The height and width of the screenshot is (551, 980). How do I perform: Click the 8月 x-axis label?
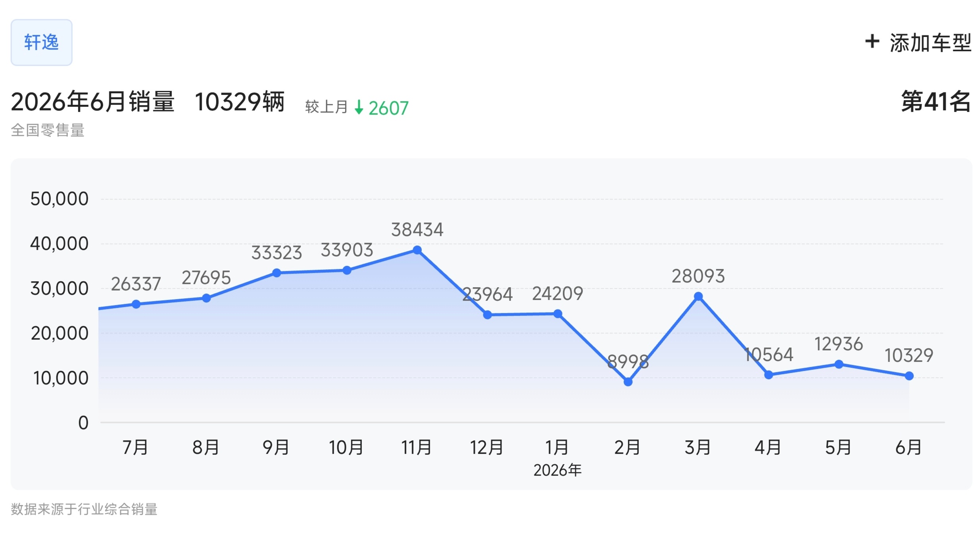pos(206,447)
